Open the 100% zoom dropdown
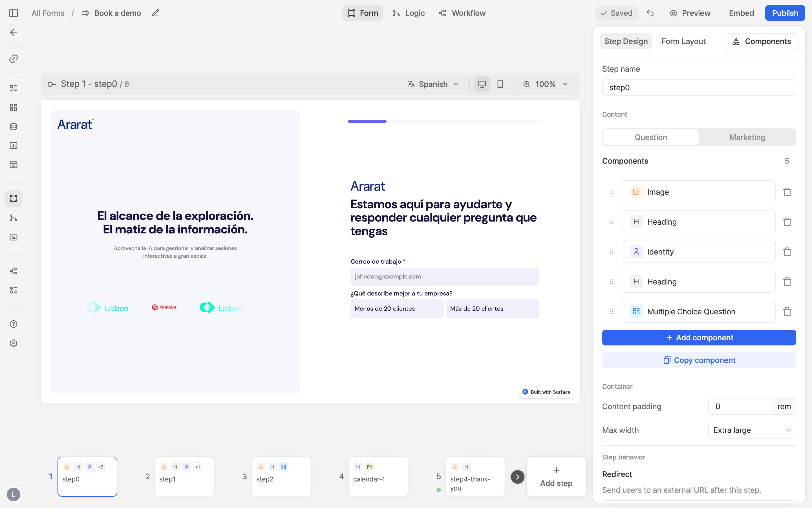The image size is (812, 508). (545, 84)
